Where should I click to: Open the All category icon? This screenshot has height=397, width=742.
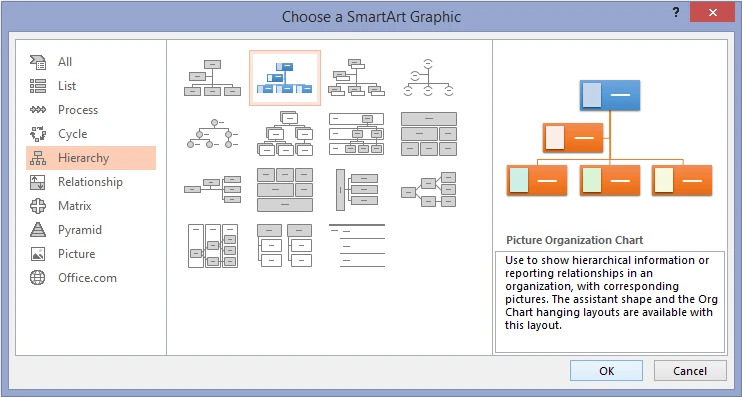coord(38,62)
